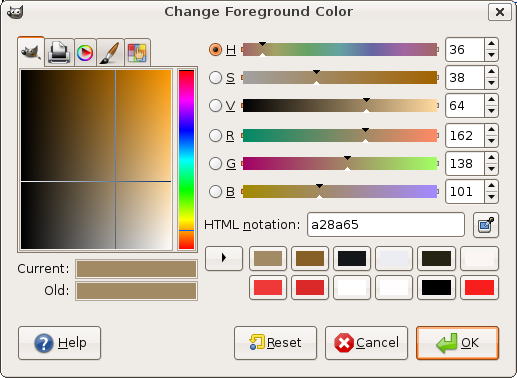Screen dimensions: 517x378
Task: Expand color history with arrow button
Action: (224, 258)
